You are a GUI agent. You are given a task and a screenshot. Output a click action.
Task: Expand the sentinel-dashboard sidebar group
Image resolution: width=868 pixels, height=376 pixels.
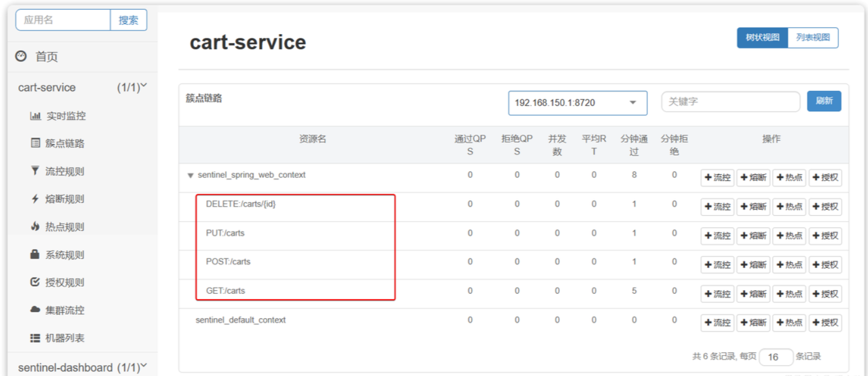click(143, 366)
